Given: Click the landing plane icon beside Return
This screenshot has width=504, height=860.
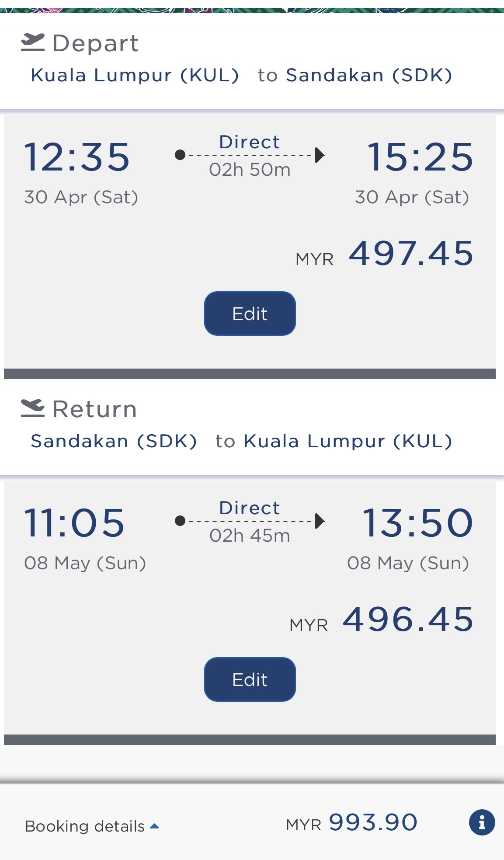Looking at the screenshot, I should coord(33,408).
